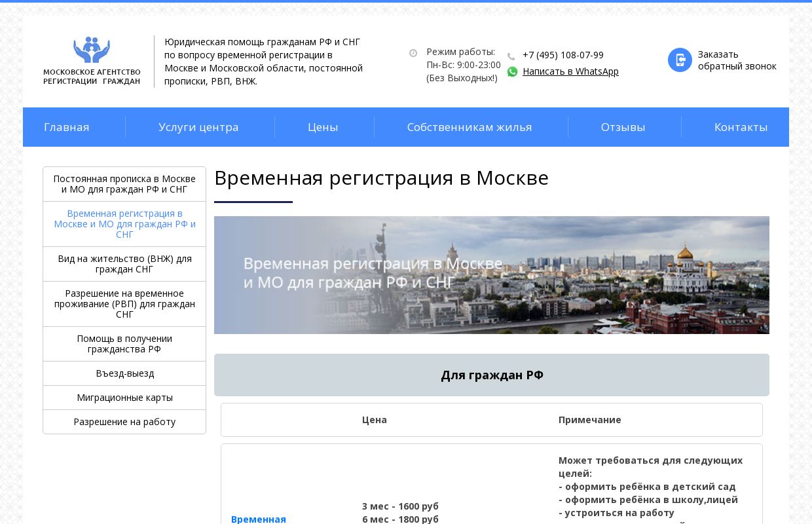Open Помощь в получении гражданства РФ
This screenshot has height=524, width=812.
(x=124, y=344)
